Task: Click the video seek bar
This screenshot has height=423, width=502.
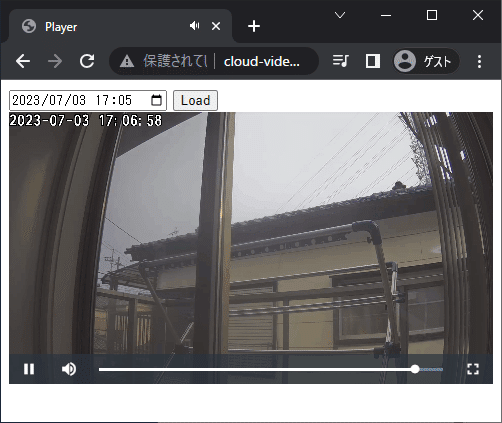Action: click(x=271, y=369)
